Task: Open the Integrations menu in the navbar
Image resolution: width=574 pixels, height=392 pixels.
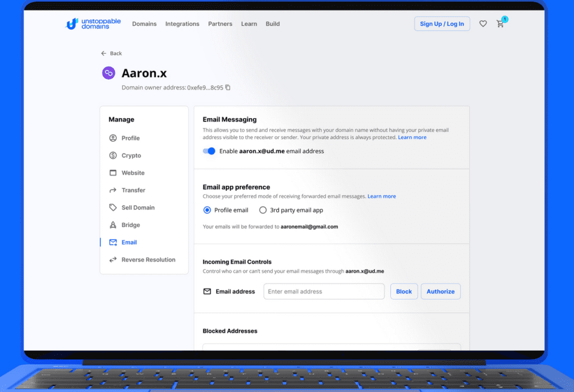Action: 182,24
